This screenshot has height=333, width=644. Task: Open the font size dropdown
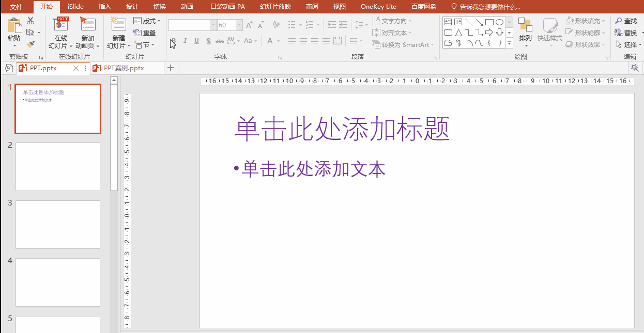tap(238, 24)
